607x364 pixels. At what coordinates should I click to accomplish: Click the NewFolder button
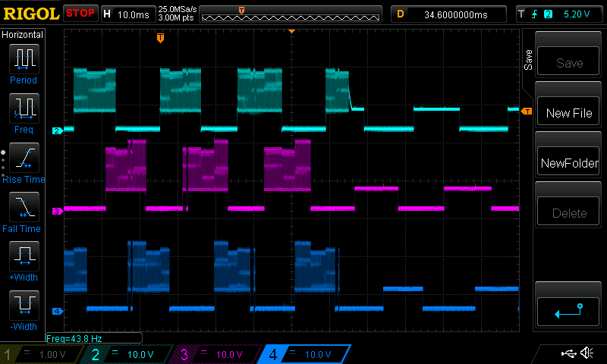click(x=568, y=162)
